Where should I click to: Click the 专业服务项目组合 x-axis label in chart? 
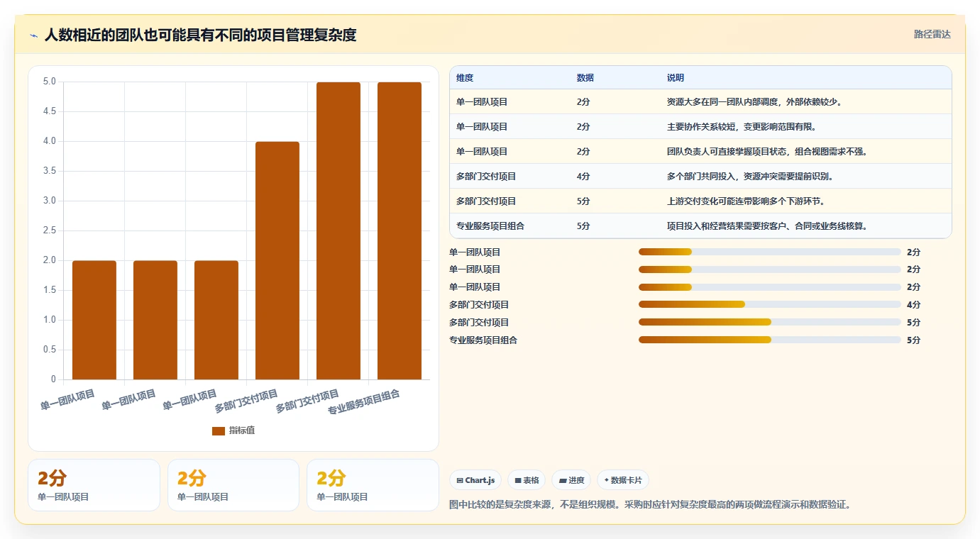[364, 402]
